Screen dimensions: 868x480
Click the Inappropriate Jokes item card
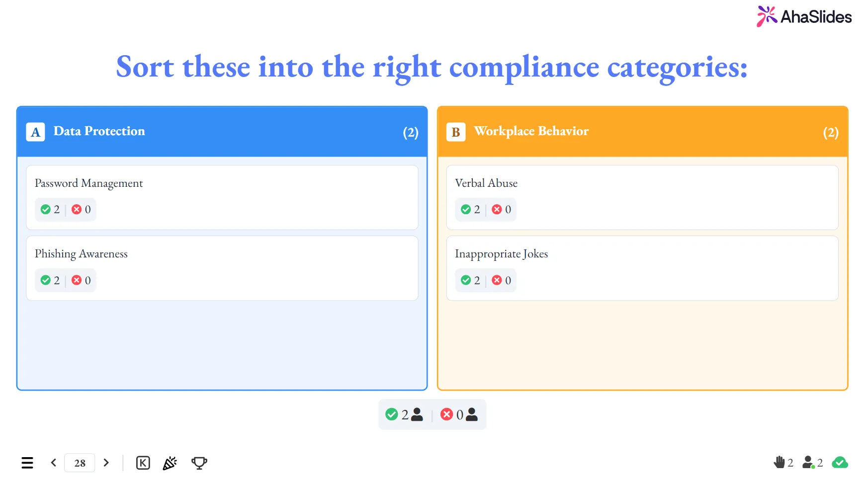tap(642, 268)
